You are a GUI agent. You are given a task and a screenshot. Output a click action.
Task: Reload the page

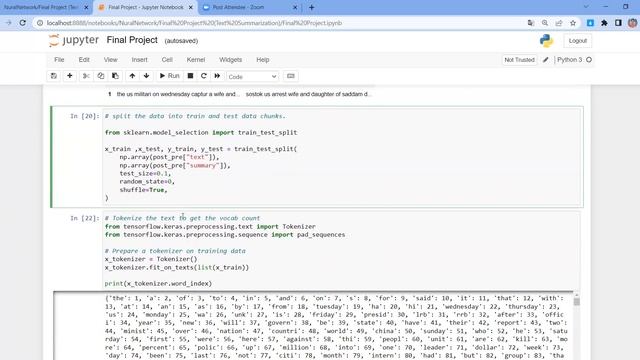pos(23,23)
